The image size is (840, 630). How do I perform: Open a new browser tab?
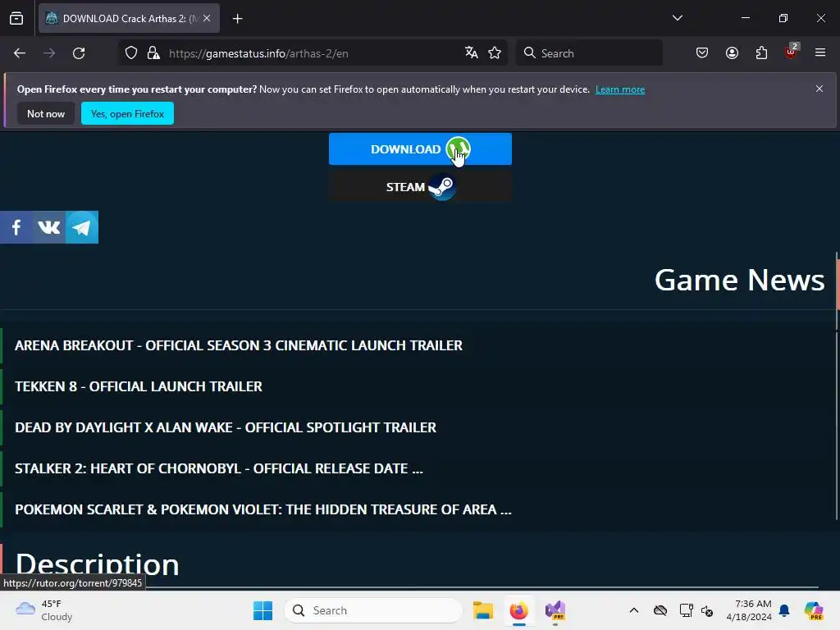tap(237, 19)
